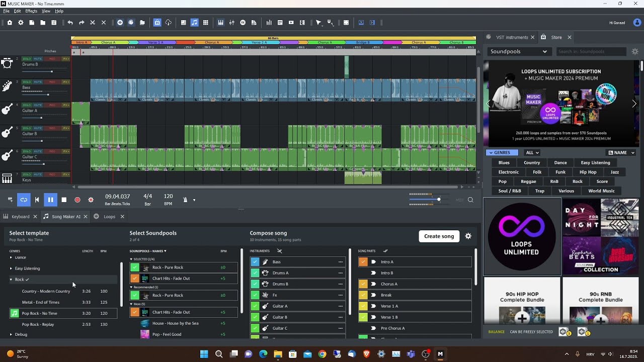
Task: Open Soundpools panel settings gear
Action: click(635, 51)
